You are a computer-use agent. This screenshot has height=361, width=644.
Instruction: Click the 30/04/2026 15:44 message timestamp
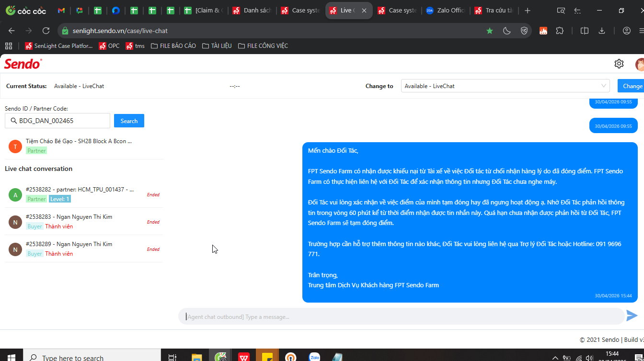(x=613, y=296)
